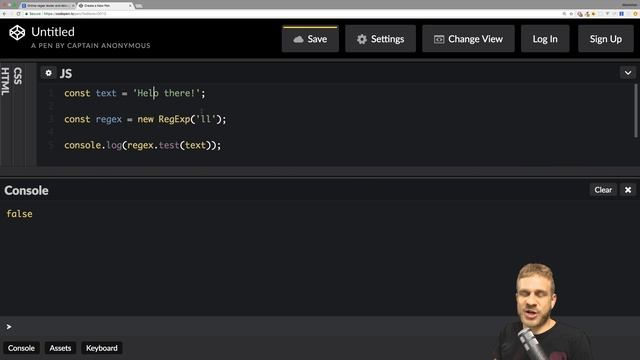
Task: Click 'console' in line five
Action: pyautogui.click(x=82, y=145)
